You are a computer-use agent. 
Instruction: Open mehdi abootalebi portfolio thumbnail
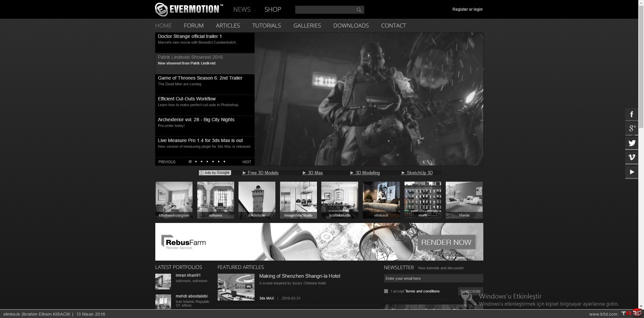[163, 302]
